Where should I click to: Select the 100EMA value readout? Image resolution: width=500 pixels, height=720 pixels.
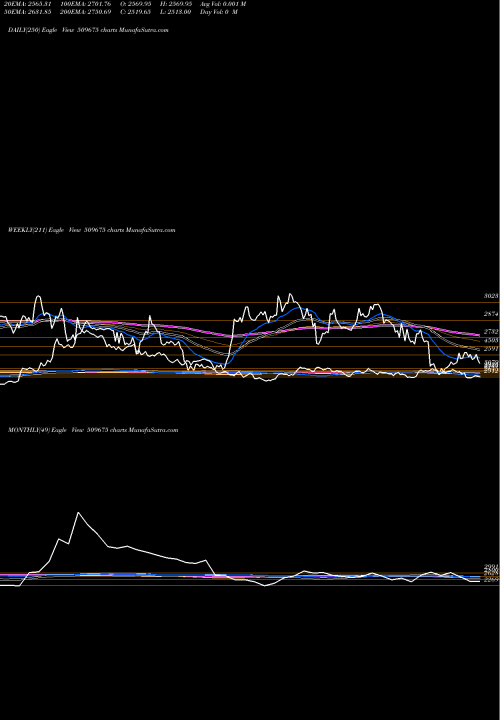coord(85,4)
